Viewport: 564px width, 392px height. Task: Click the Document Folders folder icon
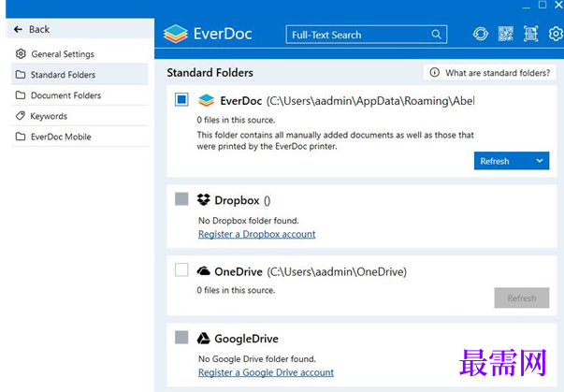pyautogui.click(x=21, y=94)
